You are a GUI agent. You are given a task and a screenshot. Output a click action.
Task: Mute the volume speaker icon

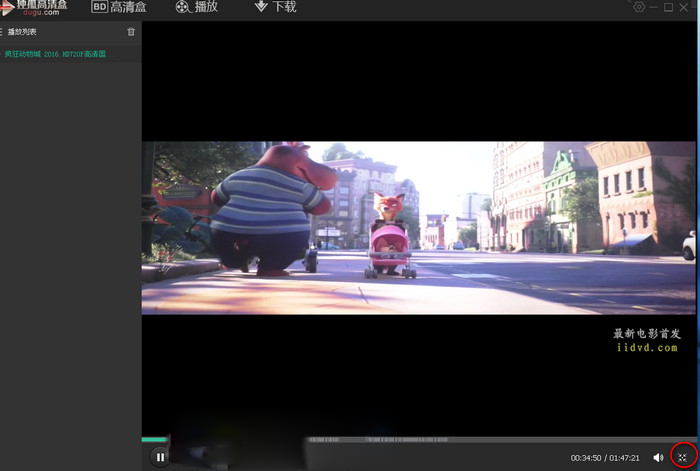pyautogui.click(x=658, y=457)
